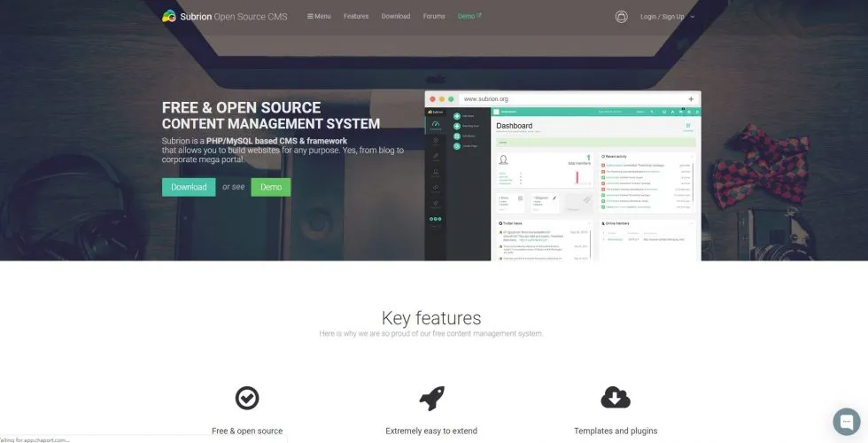Click the Free & open source label
This screenshot has height=443, width=868.
point(247,431)
